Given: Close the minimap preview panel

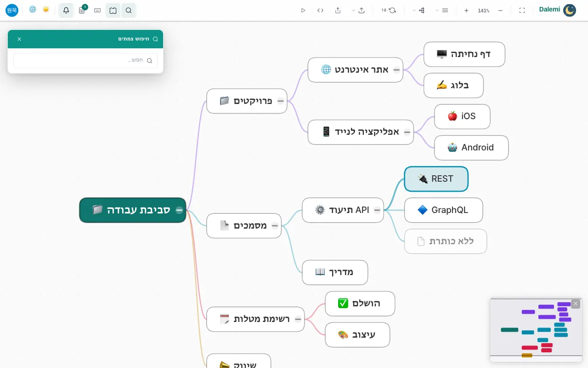Looking at the screenshot, I should coord(576,304).
